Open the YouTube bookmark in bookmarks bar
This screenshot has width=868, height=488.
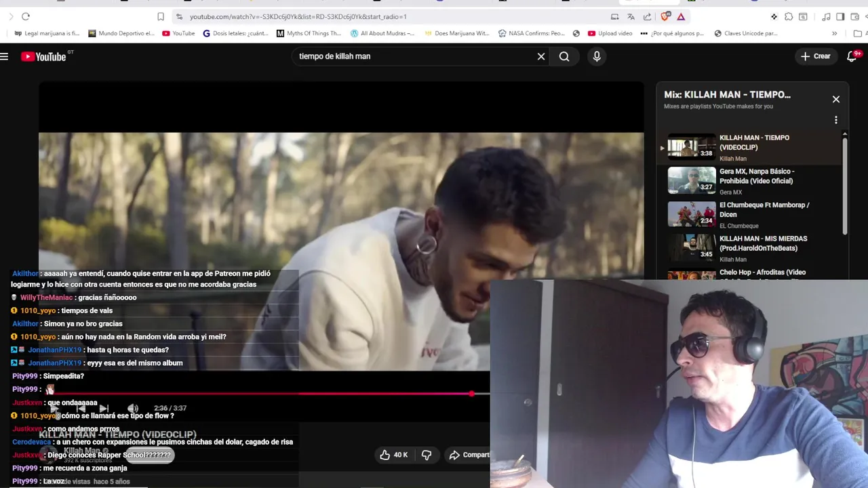point(178,33)
